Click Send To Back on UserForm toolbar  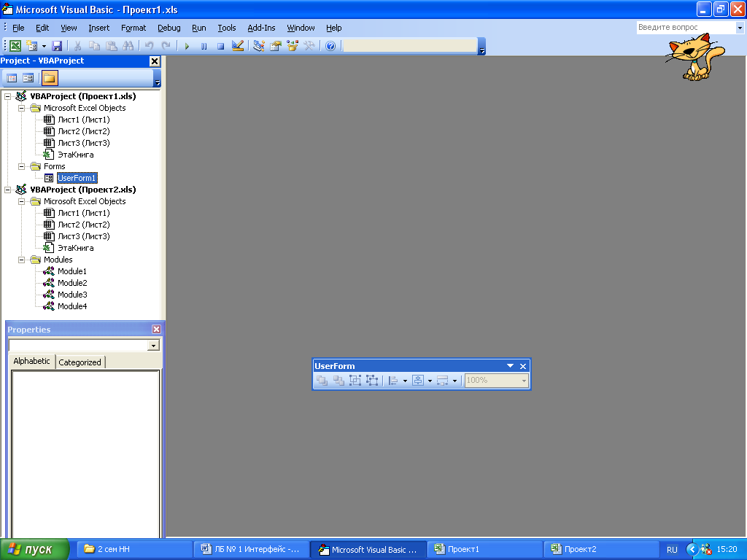(338, 381)
